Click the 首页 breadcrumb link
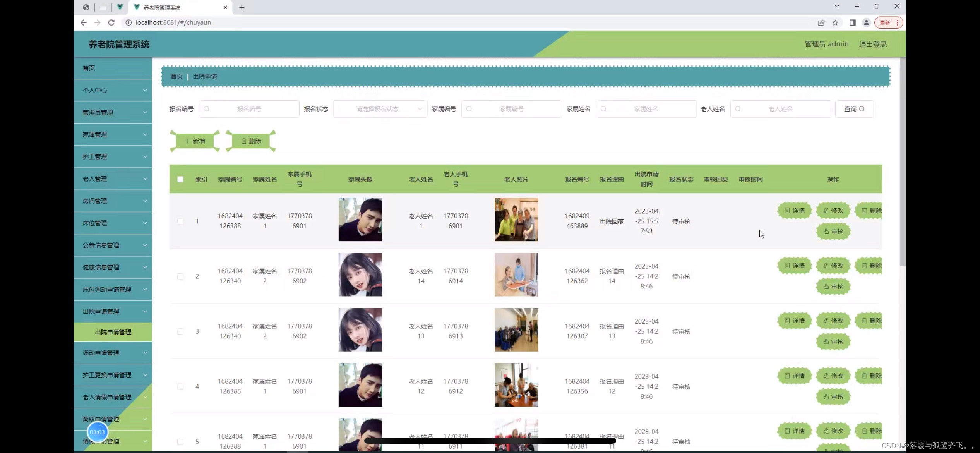Image resolution: width=980 pixels, height=453 pixels. click(x=177, y=76)
